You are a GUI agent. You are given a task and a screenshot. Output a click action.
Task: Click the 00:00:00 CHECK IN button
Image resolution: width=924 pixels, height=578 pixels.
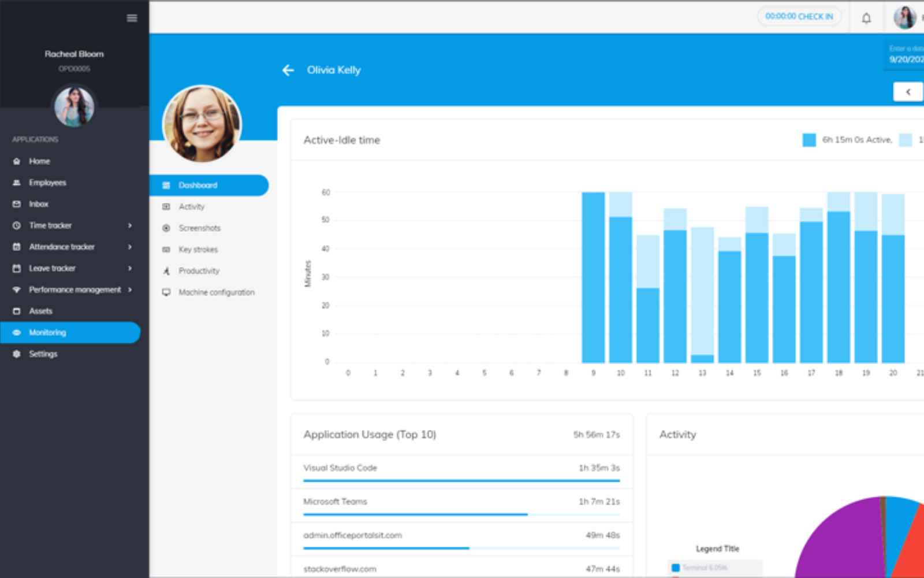[799, 17]
